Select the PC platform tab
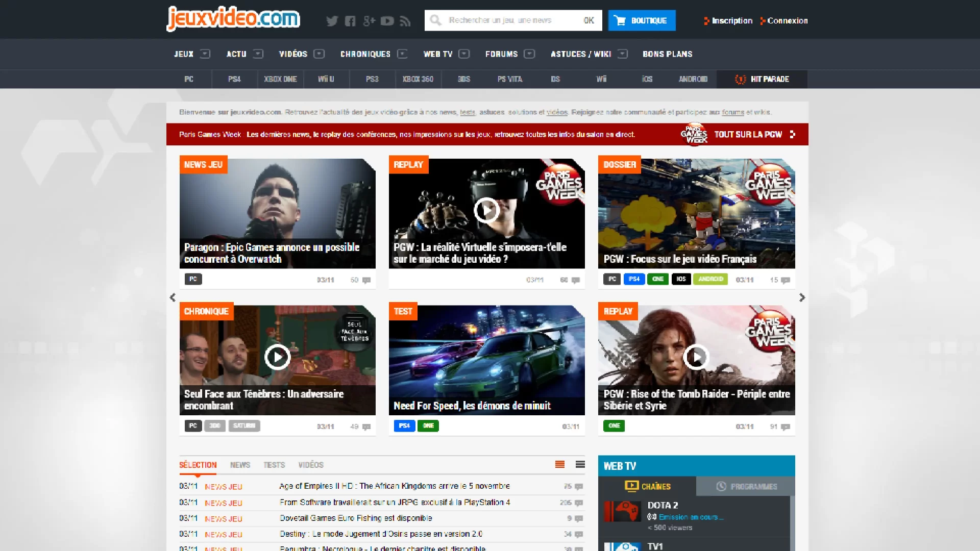 pos(189,79)
